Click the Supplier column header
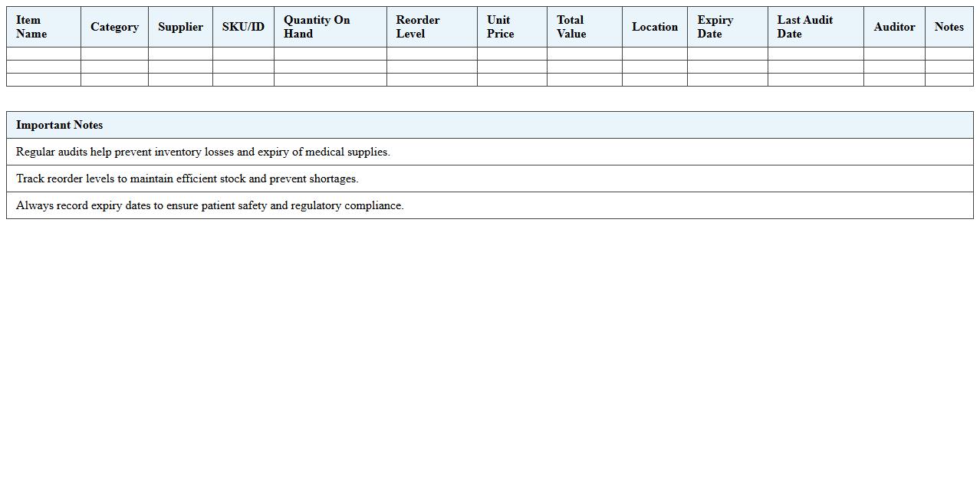The image size is (980, 498). click(x=180, y=27)
